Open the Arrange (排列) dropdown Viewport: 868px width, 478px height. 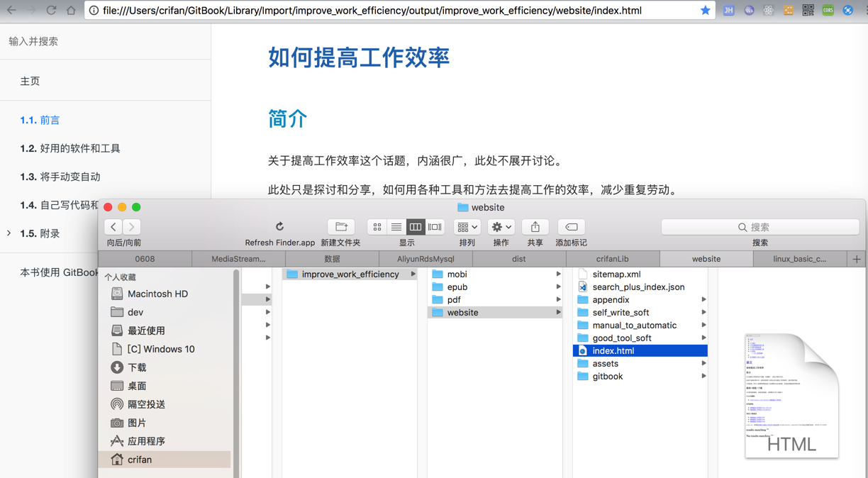click(467, 227)
